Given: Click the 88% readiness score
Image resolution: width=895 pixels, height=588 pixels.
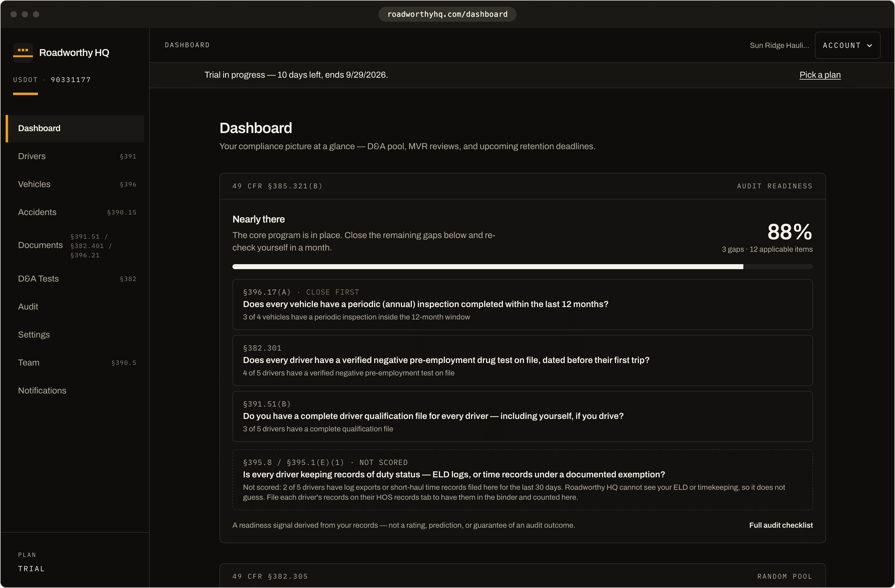Looking at the screenshot, I should pyautogui.click(x=790, y=232).
